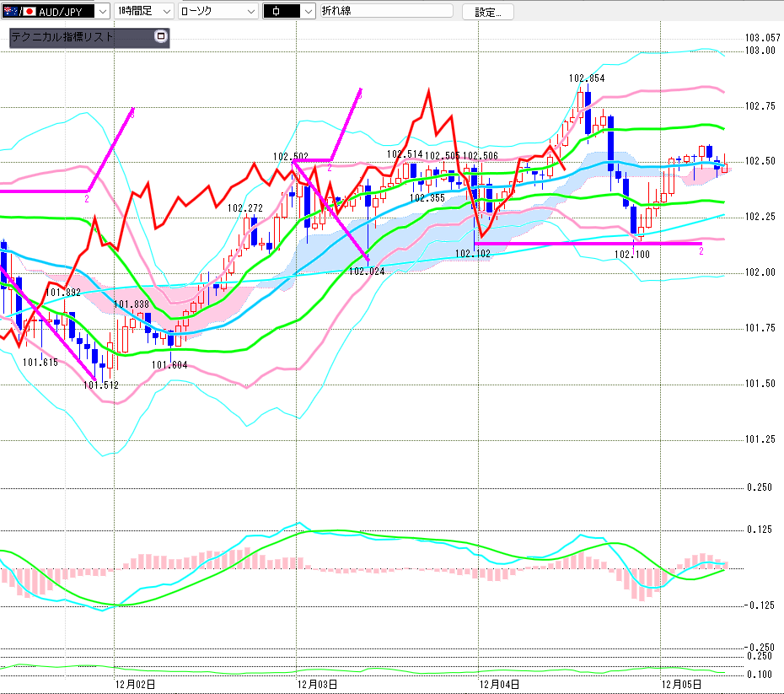Open the AUD/JPY currency pair dropdown
Image resolution: width=784 pixels, height=694 pixels.
101,11
